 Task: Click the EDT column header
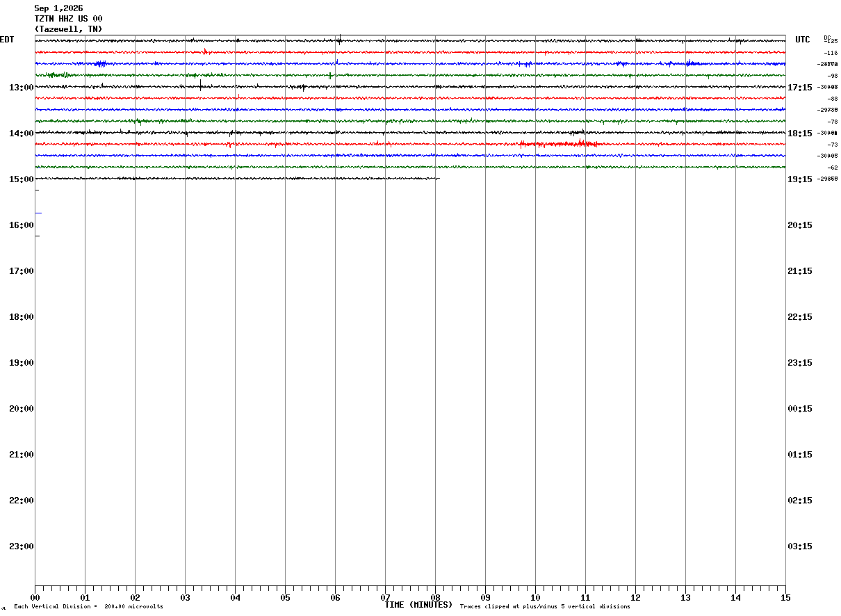point(7,40)
